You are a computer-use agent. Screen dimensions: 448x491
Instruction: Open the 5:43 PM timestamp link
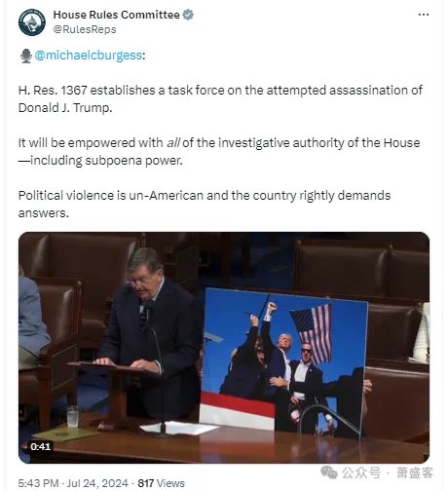[x=38, y=483]
